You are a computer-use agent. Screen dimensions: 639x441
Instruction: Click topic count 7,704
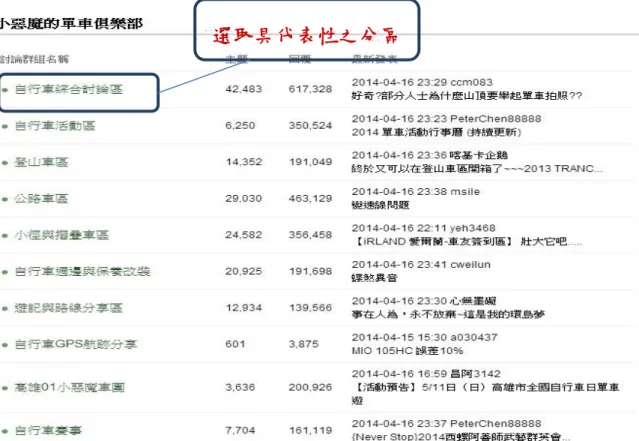pos(240,430)
